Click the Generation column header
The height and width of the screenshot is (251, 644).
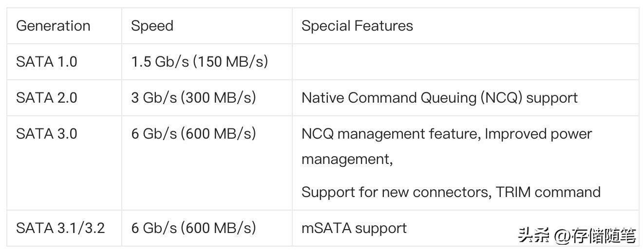pyautogui.click(x=53, y=26)
